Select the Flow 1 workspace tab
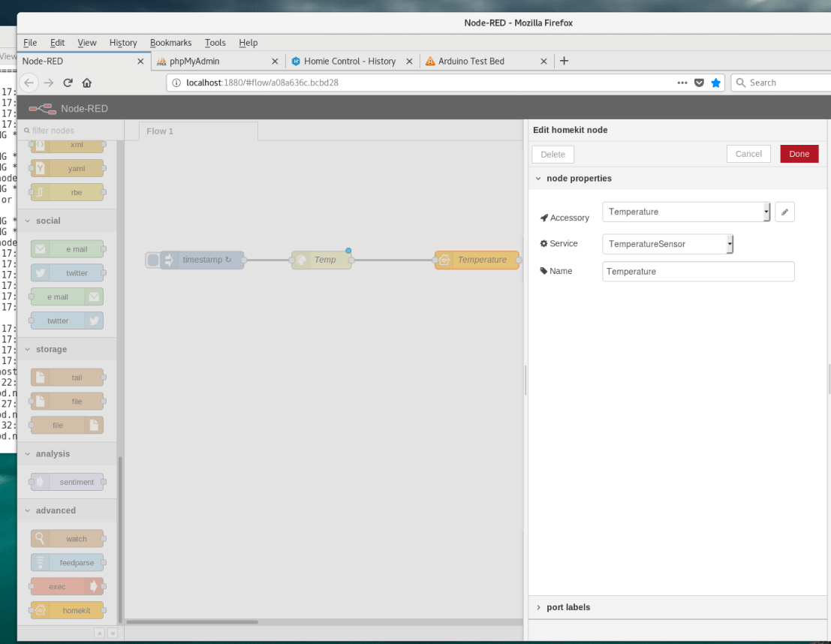The height and width of the screenshot is (644, 831). [199, 131]
